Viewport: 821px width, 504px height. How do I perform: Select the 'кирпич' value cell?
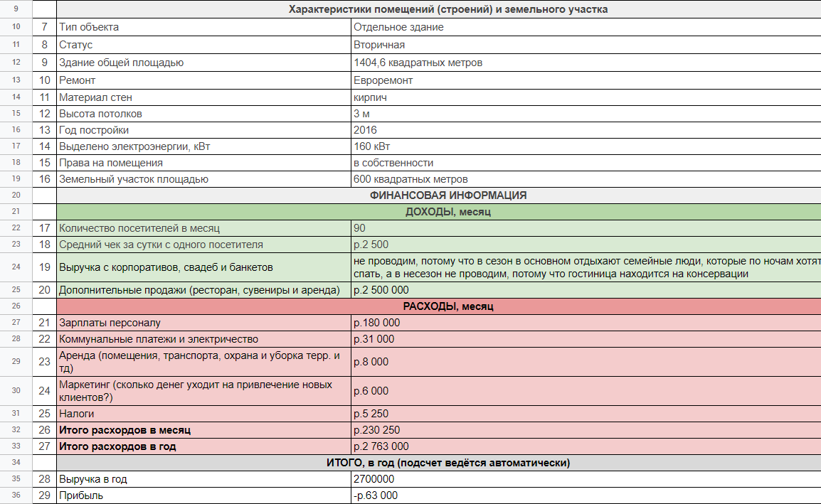[x=586, y=97]
